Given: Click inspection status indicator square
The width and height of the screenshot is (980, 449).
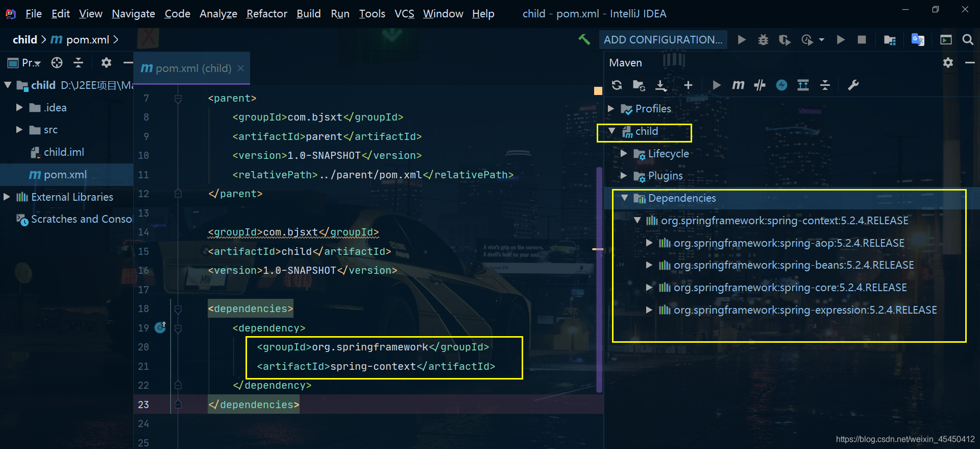Looking at the screenshot, I should click(598, 91).
